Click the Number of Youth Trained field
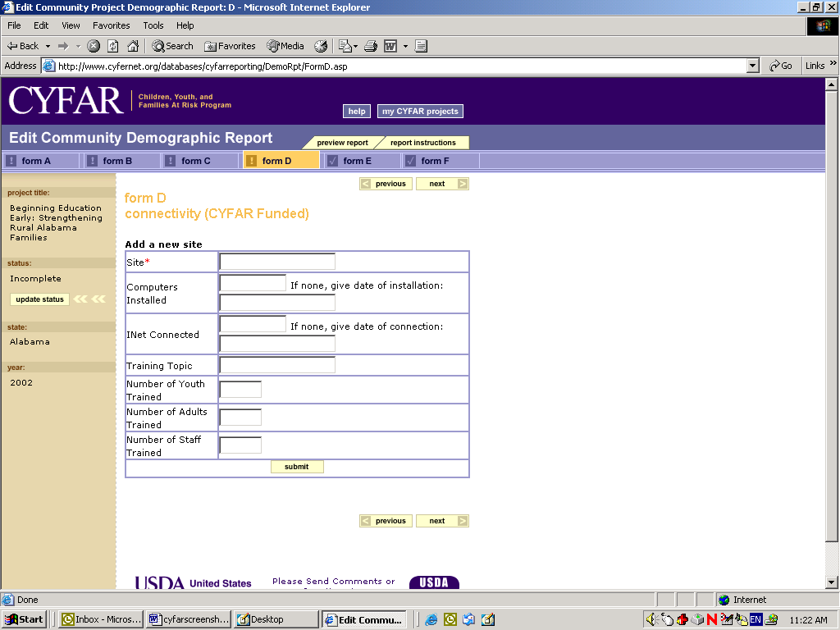The width and height of the screenshot is (840, 630). tap(240, 390)
